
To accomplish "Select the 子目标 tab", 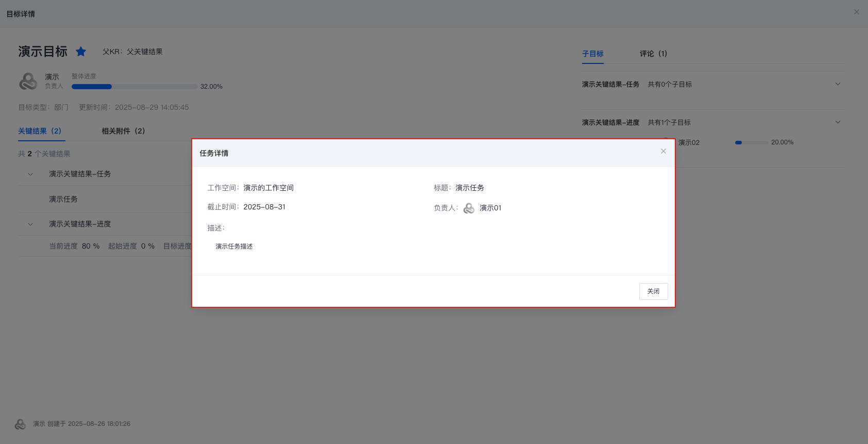I will point(592,54).
